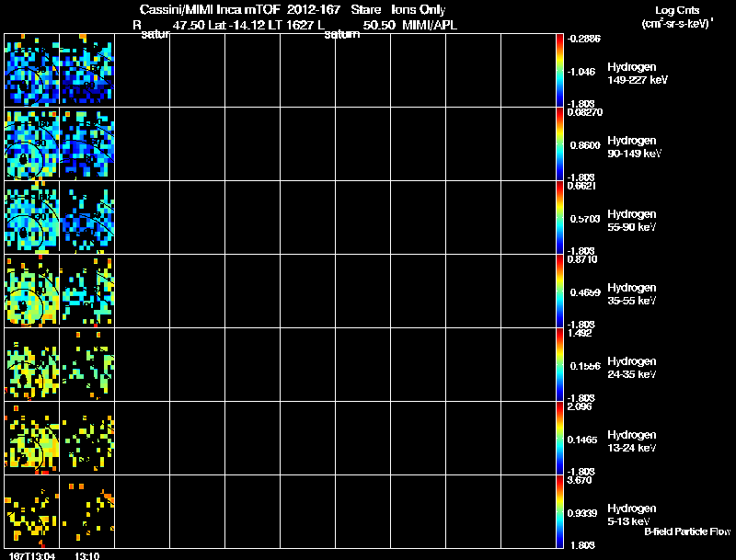The height and width of the screenshot is (560, 736).
Task: Select the '0.1556' scale value
Action: pyautogui.click(x=585, y=366)
